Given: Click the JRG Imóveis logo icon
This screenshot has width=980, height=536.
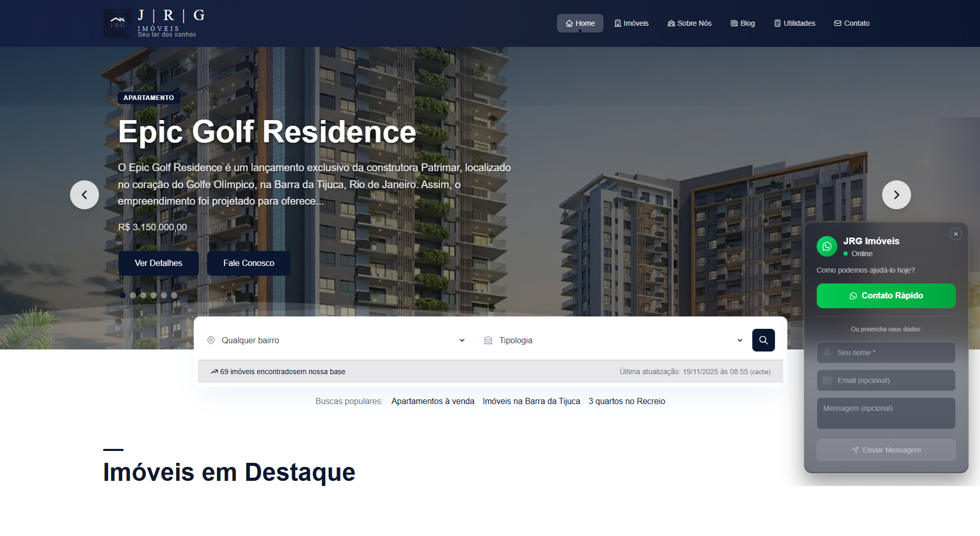Looking at the screenshot, I should [x=117, y=23].
